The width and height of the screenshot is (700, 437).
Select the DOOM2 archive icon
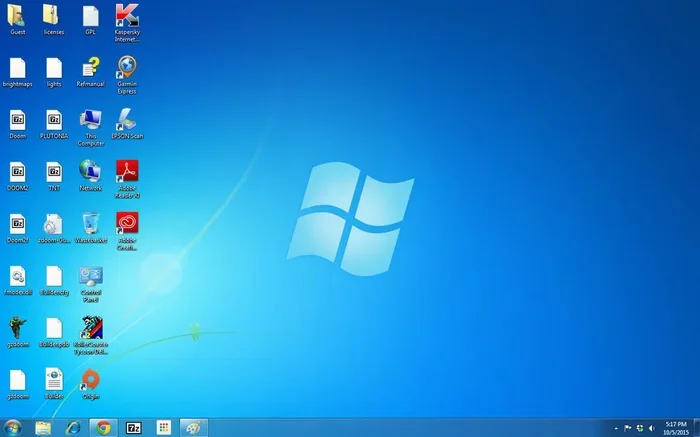(17, 172)
